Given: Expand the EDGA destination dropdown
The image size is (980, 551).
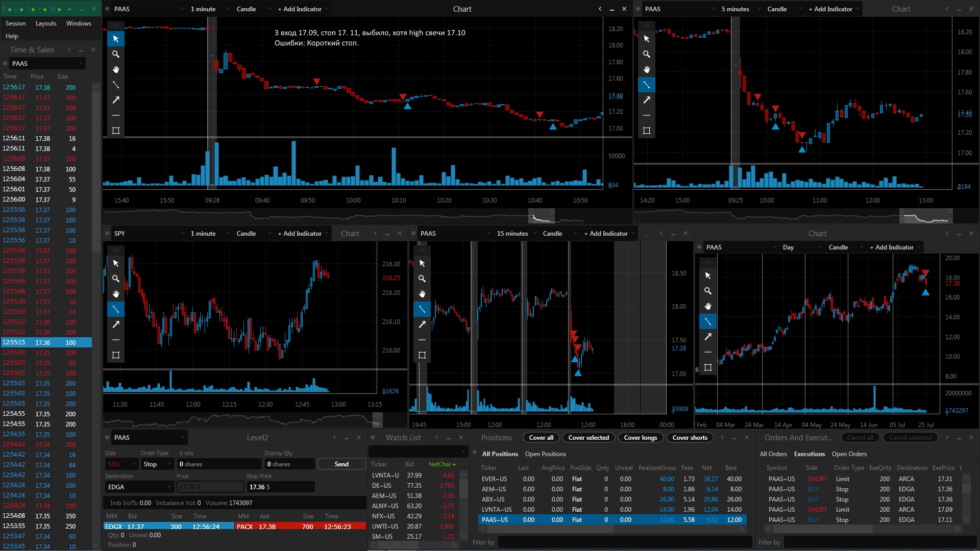Looking at the screenshot, I should coord(139,487).
